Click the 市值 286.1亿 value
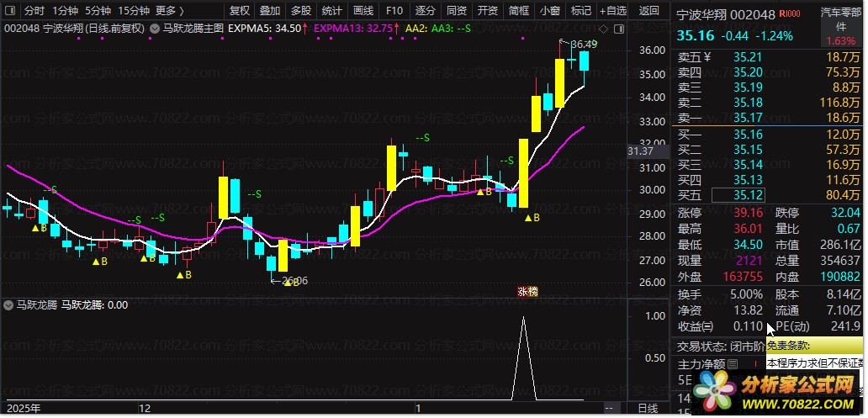Image resolution: width=868 pixels, height=418 pixels. pos(839,245)
